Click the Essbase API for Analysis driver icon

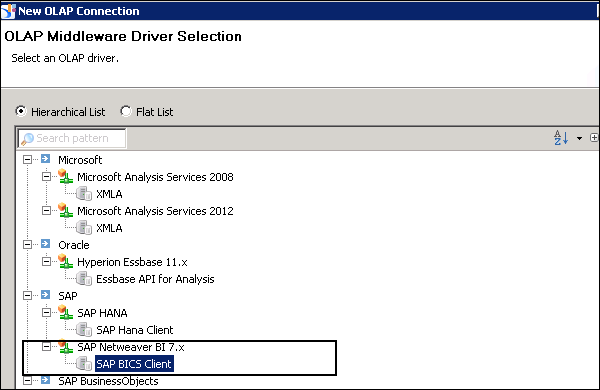(84, 279)
